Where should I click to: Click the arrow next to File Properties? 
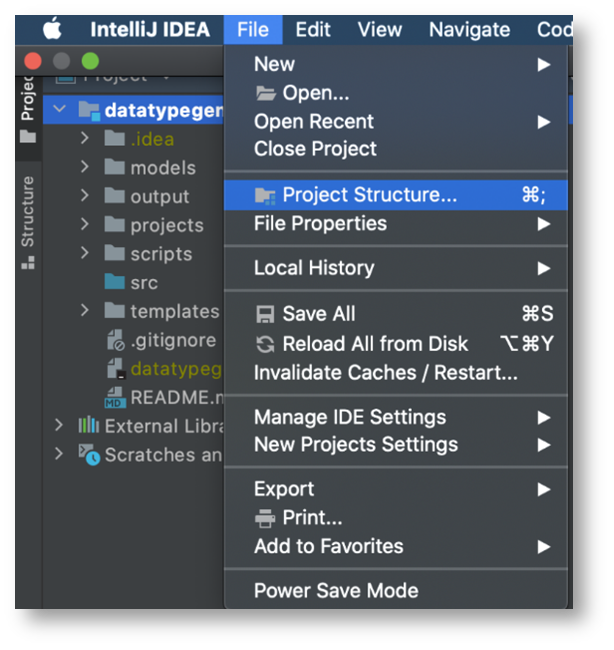coord(544,224)
